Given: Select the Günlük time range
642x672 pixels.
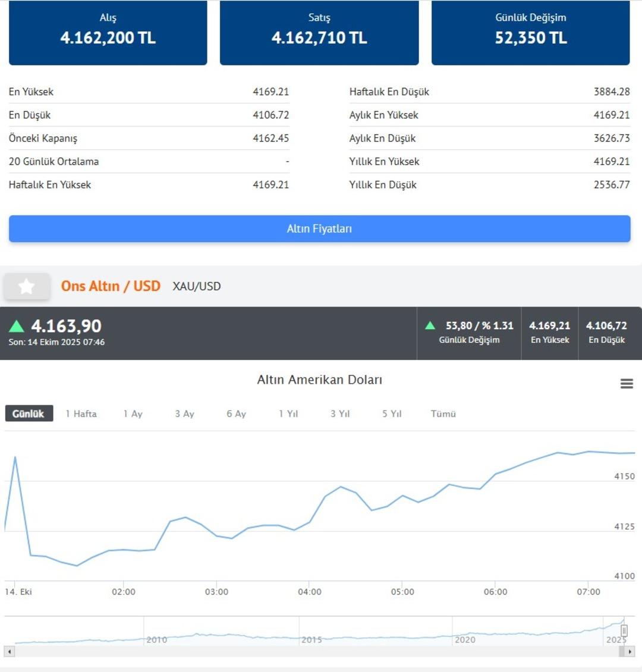Looking at the screenshot, I should pos(29,414).
